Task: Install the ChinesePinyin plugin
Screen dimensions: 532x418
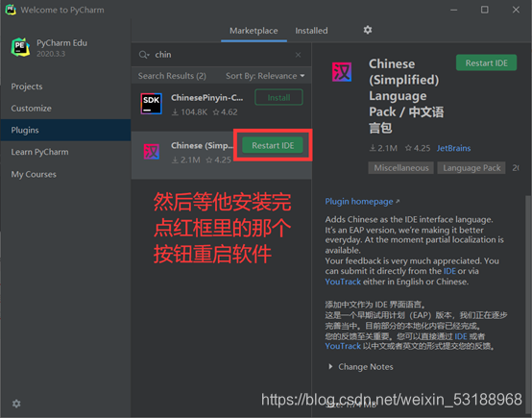Action: (278, 97)
